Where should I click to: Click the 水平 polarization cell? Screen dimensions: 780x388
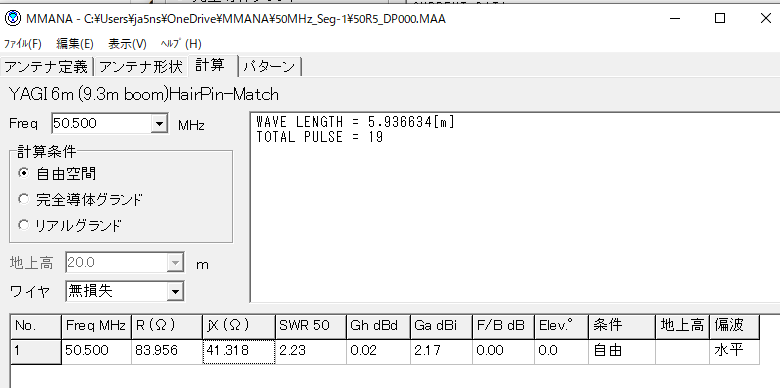[x=735, y=351]
